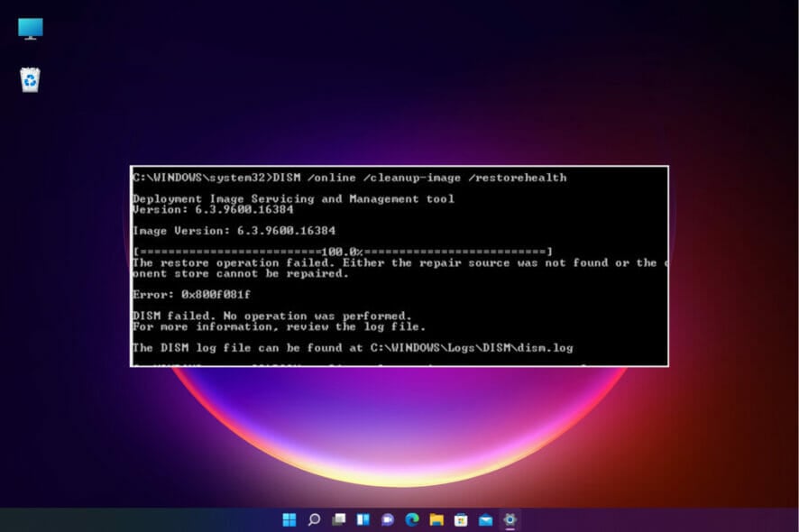Click the dism.log file path line
Viewport: 799px width, 532px height.
click(x=353, y=347)
